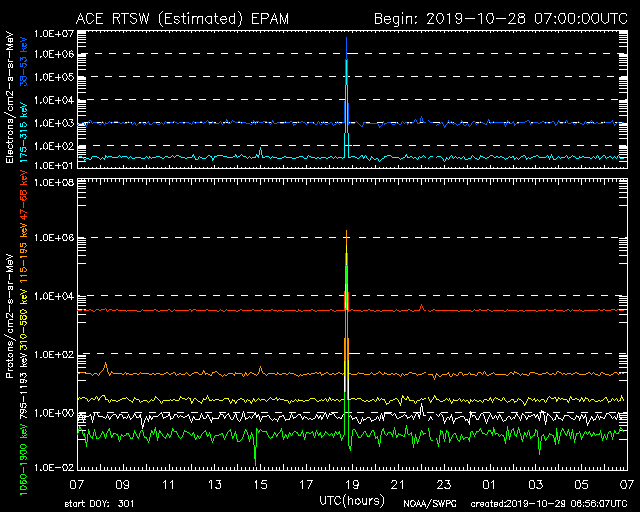Click the start DOY: 301 label
The height and width of the screenshot is (512, 640).
[x=98, y=503]
